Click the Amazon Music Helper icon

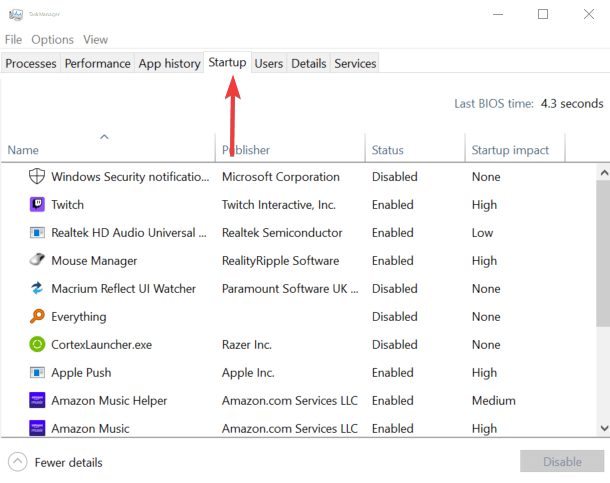pos(37,400)
